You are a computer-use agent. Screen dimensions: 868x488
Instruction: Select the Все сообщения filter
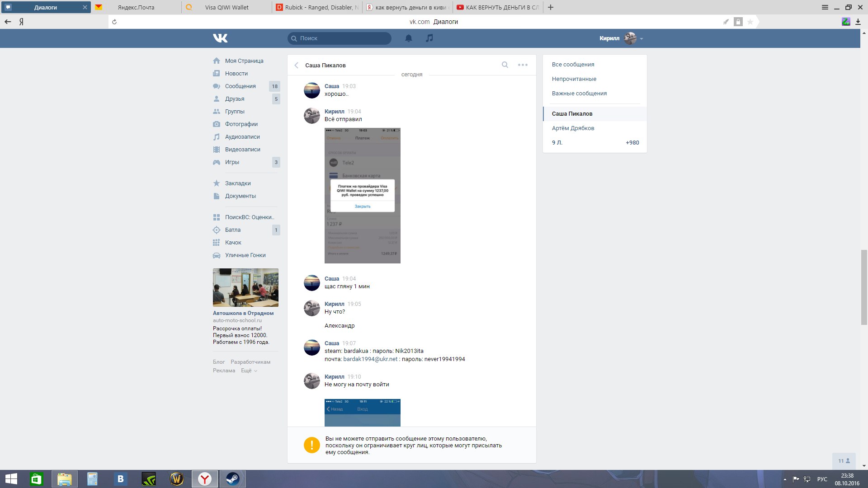(x=573, y=64)
